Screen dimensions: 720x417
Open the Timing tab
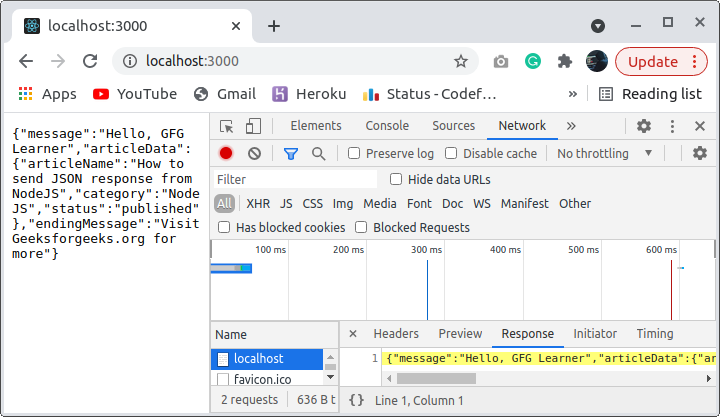655,333
